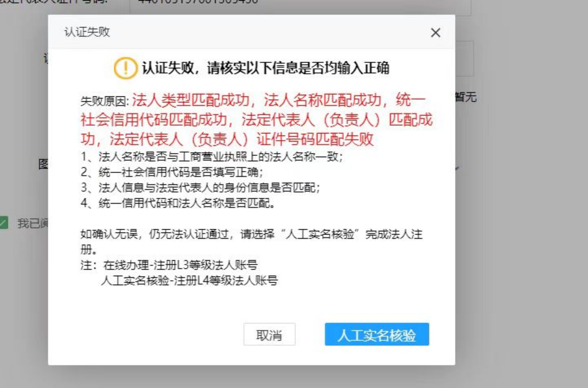Click the 失败原因 label
Viewport: 588px width, 388px height.
point(105,101)
